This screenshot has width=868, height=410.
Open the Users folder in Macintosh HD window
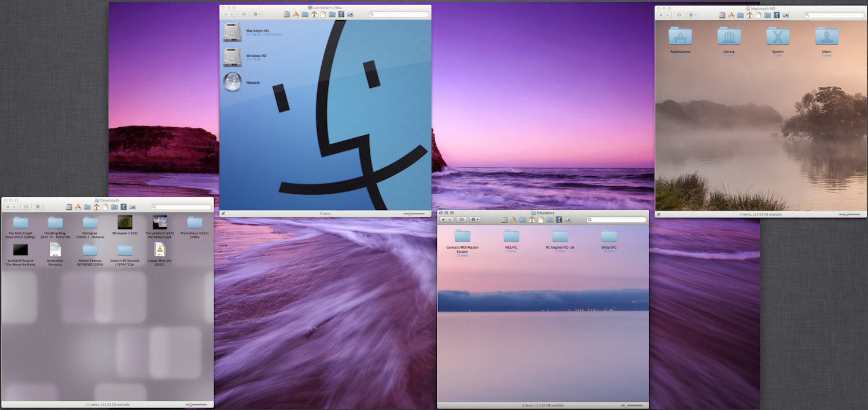pos(827,36)
